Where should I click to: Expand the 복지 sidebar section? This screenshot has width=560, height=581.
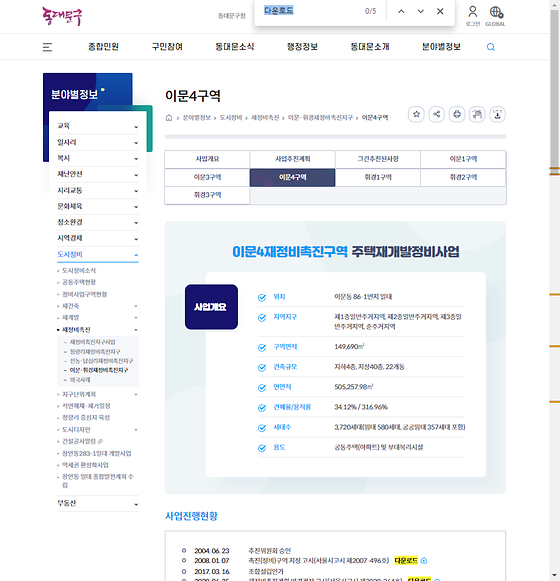[x=98, y=158]
